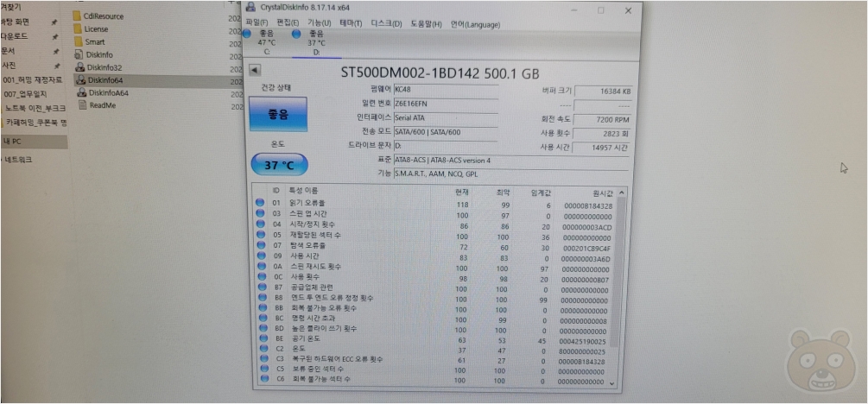Click the firmware field showing KC48
The width and height of the screenshot is (868, 404).
[446, 89]
